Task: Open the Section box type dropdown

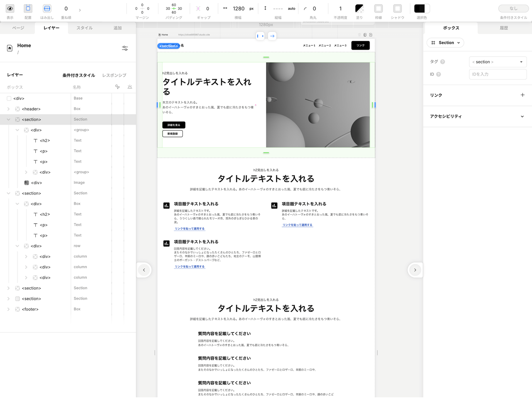Action: pos(446,43)
